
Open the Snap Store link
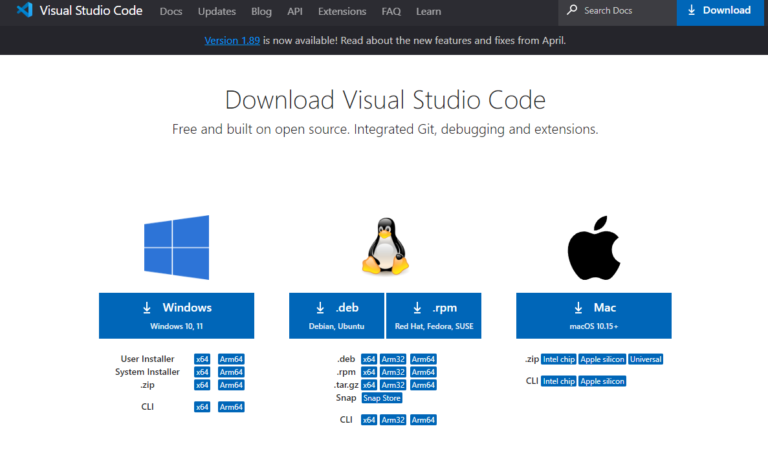click(380, 398)
